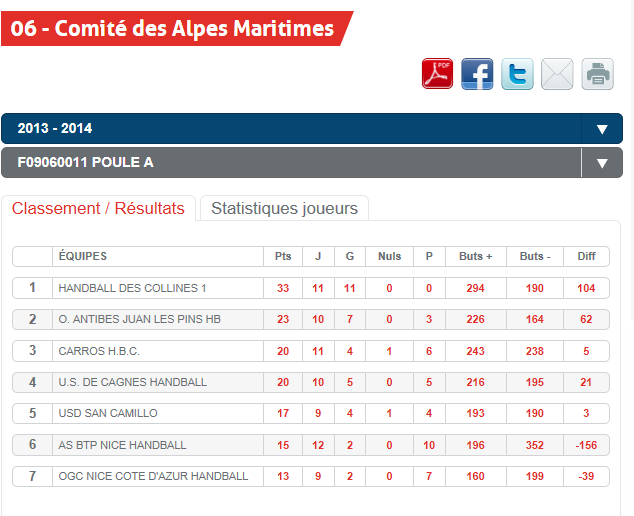The image size is (634, 516).
Task: Open OGC NICE COTE D'AZUR HANDBALL
Action: tap(153, 476)
